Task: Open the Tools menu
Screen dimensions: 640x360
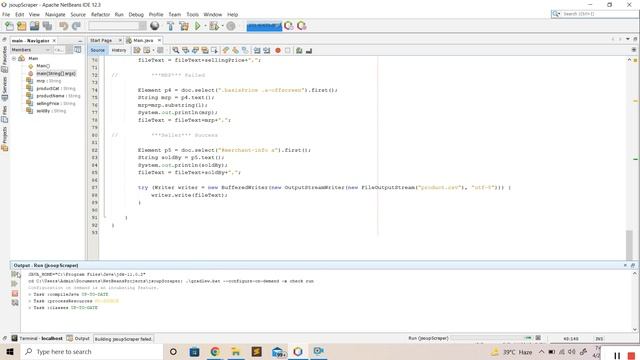Action: pos(193,14)
